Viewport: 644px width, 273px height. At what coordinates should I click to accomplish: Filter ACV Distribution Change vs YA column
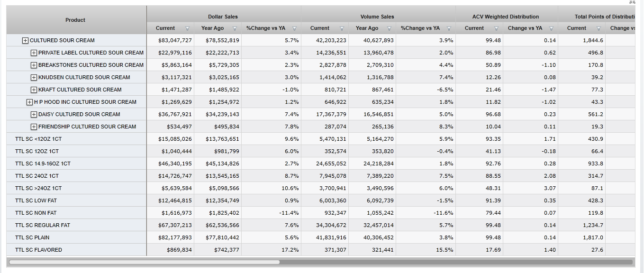[551, 28]
